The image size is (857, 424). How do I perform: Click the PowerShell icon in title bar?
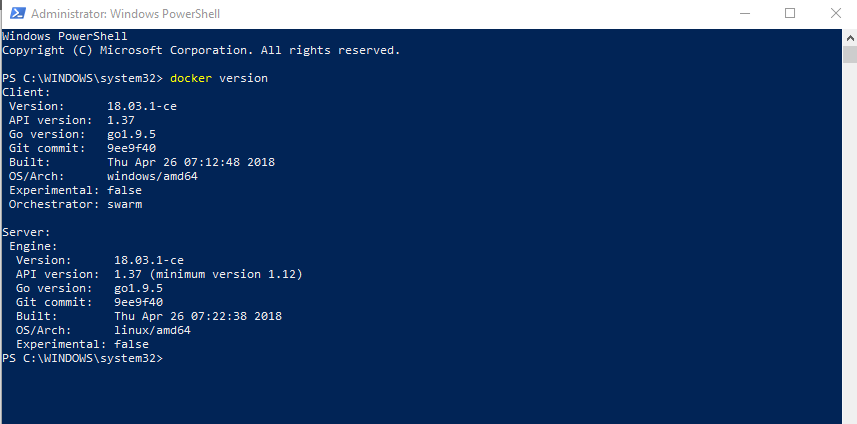tap(15, 14)
